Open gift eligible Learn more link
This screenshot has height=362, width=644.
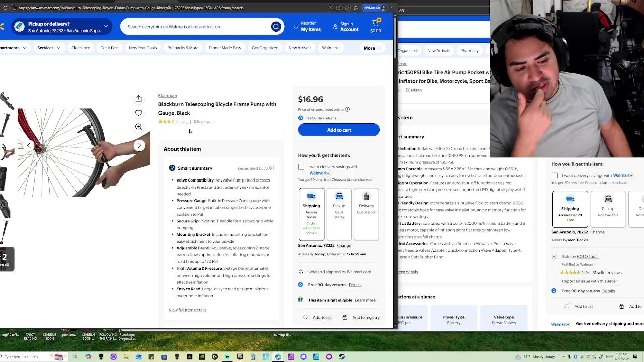pos(365,300)
